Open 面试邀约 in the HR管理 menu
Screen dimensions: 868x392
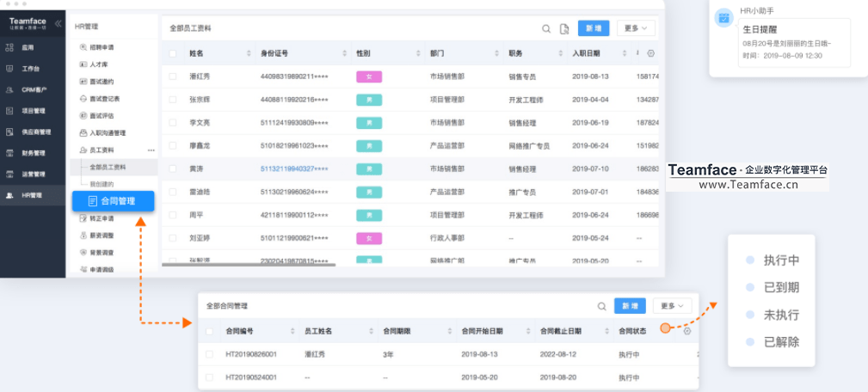coord(102,82)
